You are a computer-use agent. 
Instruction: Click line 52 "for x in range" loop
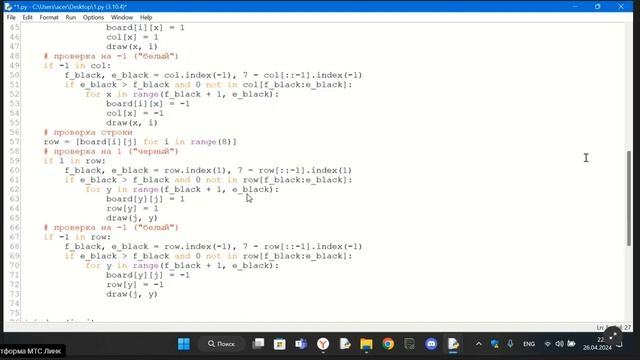tap(182, 94)
